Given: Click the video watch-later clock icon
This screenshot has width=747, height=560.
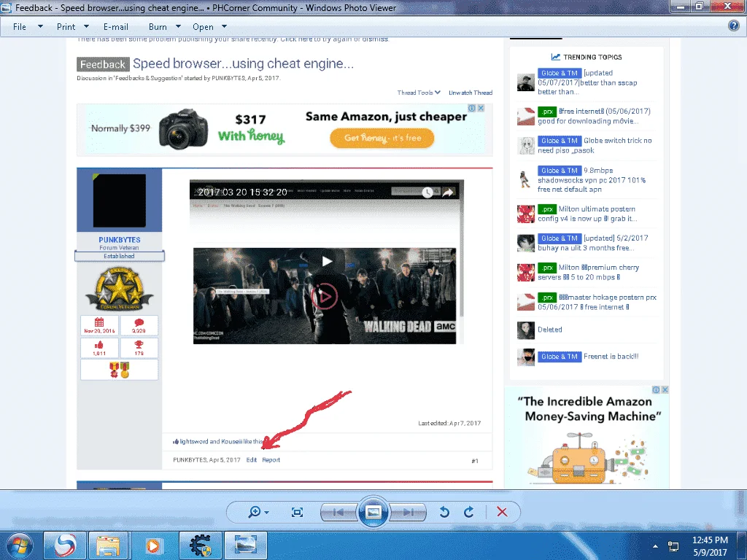Looking at the screenshot, I should (427, 192).
